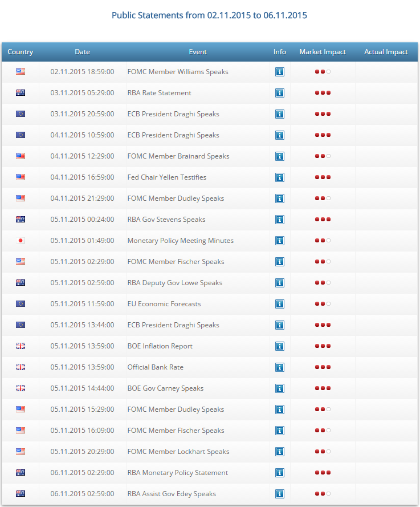The image size is (420, 507).
Task: Open info for Draghi Speaks on 03.11.2015 20:59
Action: (280, 114)
